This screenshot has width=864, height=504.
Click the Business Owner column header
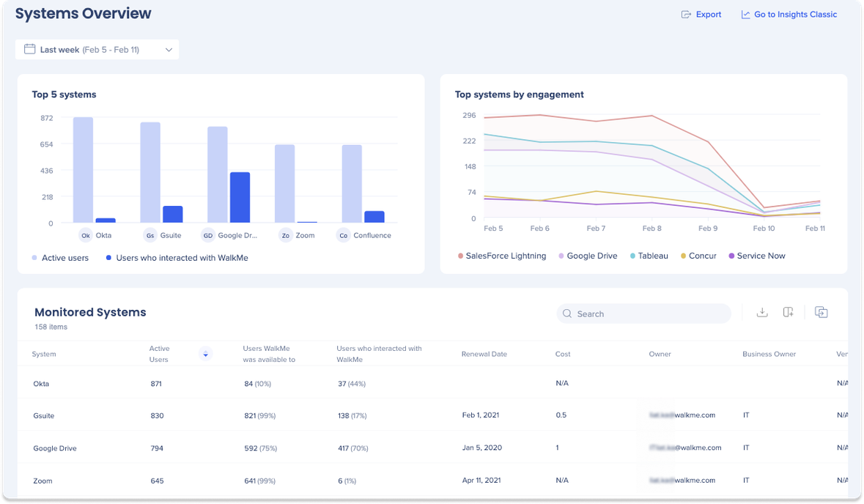(x=769, y=354)
